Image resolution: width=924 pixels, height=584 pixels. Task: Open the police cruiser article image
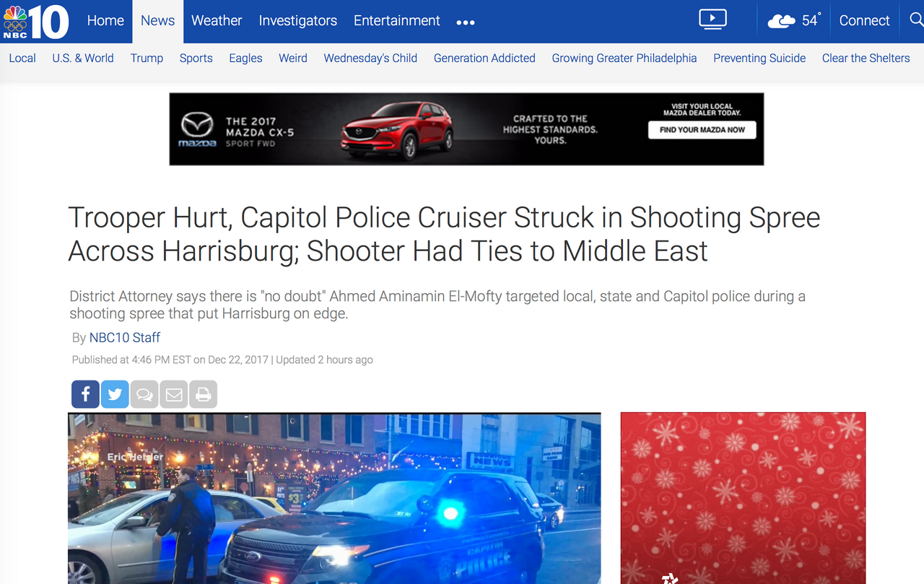[334, 498]
